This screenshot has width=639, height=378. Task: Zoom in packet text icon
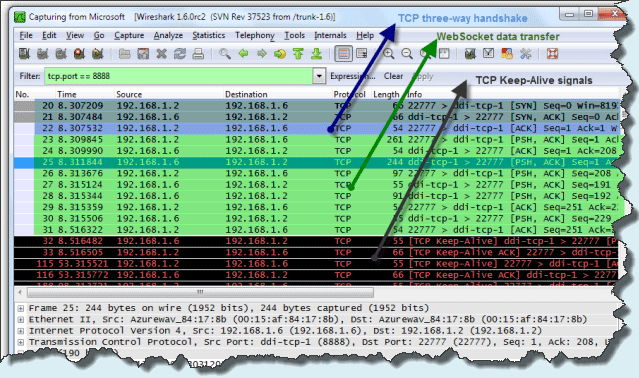388,54
